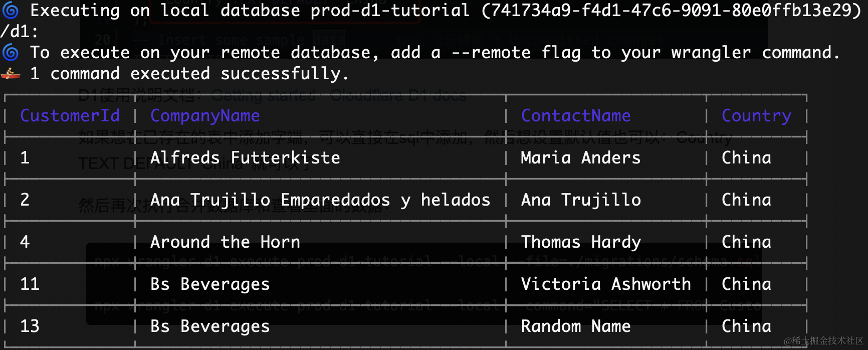Click the Maria Anders contact name
Image resolution: width=868 pixels, height=350 pixels.
click(x=581, y=158)
